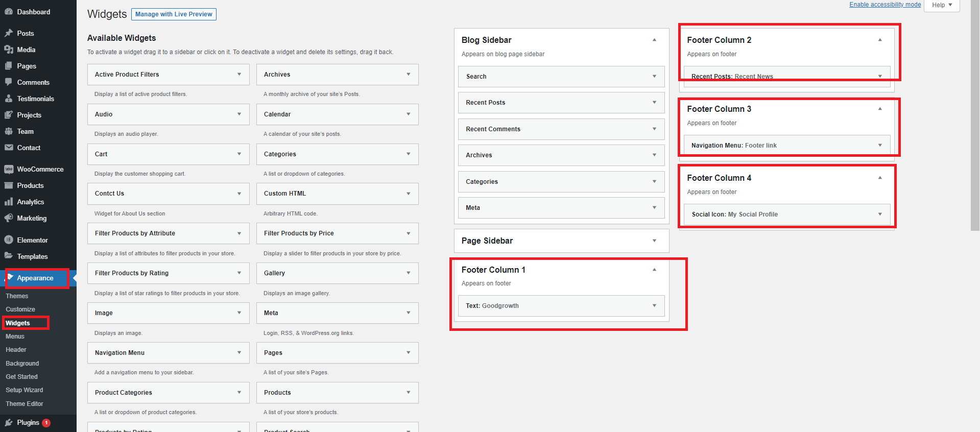Viewport: 980px width, 432px height.
Task: Click the Comments bubble icon
Action: pyautogui.click(x=9, y=82)
